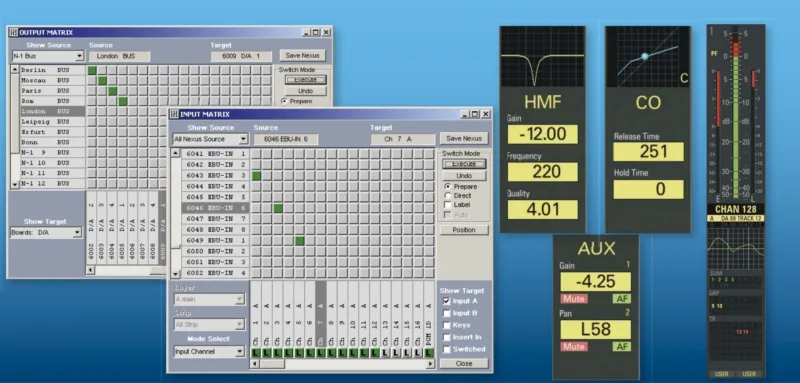
Task: Select Leipzig BUS row in Output Matrix
Action: click(53, 122)
